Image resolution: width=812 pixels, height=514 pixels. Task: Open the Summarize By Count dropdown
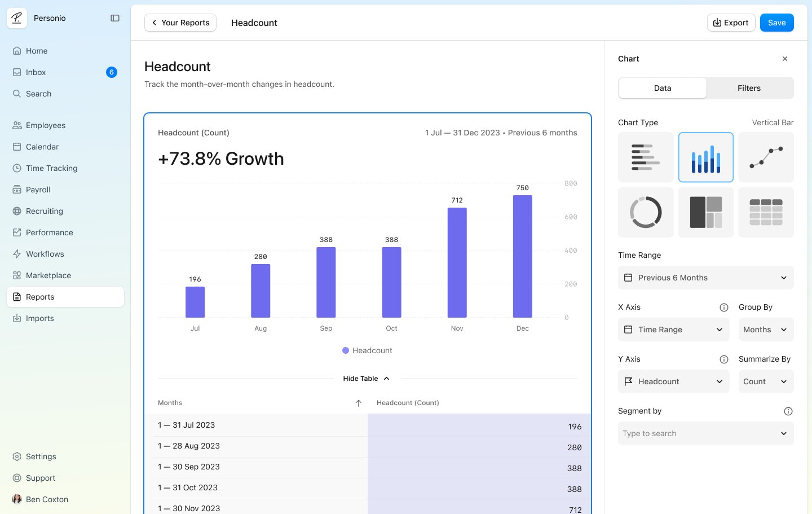tap(765, 381)
